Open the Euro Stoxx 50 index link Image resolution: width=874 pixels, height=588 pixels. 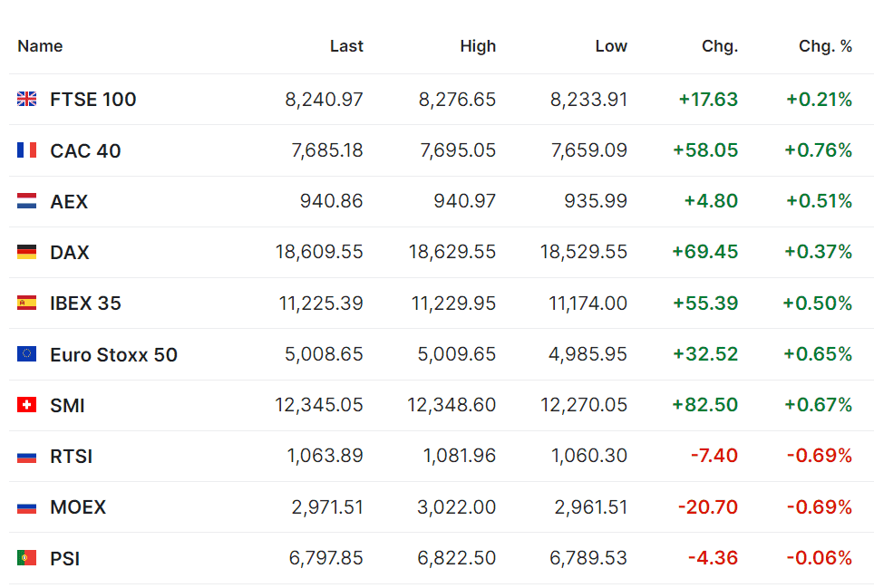(x=113, y=354)
